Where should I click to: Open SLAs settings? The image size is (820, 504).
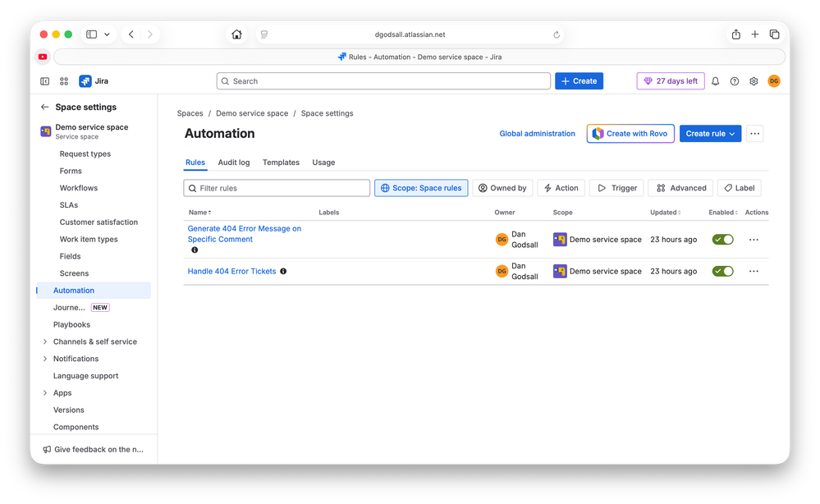(x=68, y=205)
